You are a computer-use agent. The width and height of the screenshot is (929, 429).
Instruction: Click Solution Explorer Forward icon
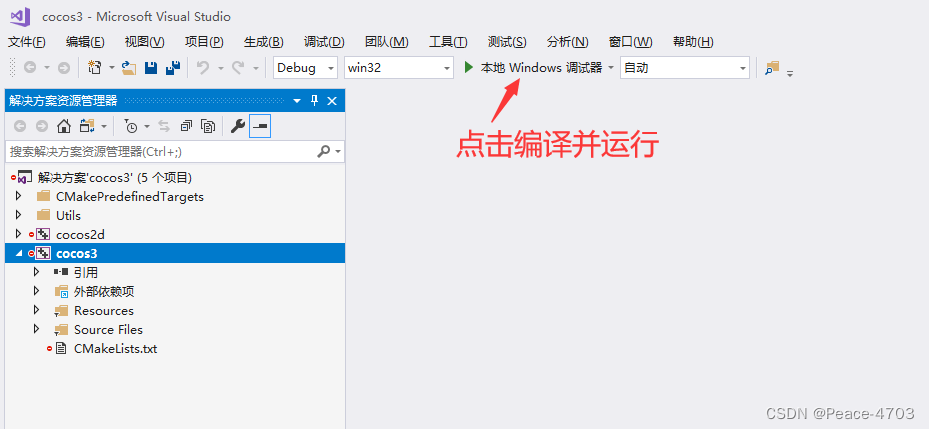coord(41,126)
